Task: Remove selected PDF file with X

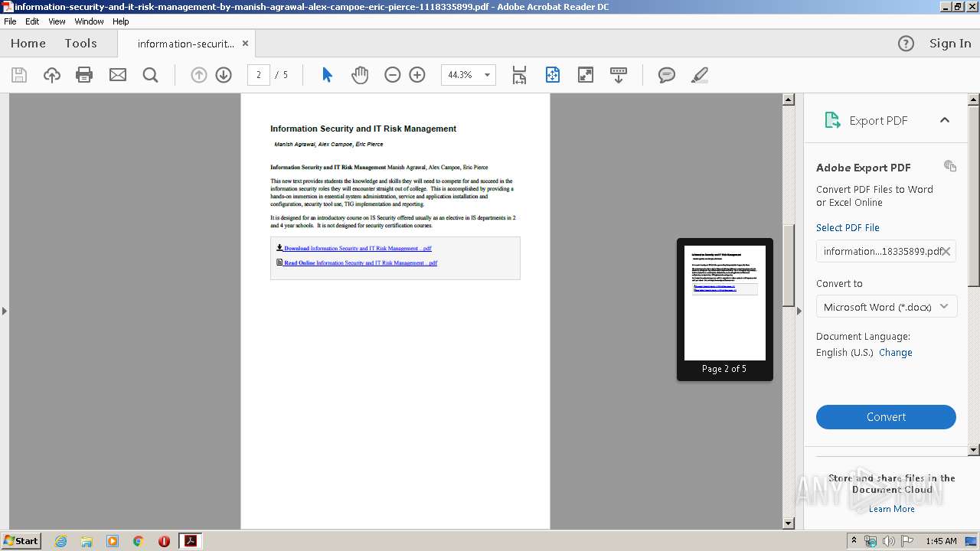Action: (x=946, y=251)
